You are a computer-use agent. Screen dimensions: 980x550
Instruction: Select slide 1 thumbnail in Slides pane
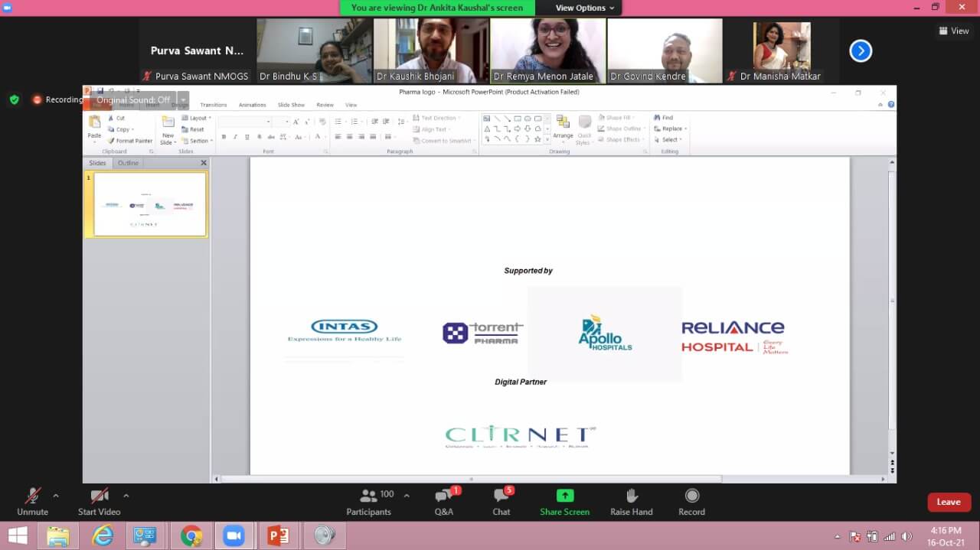click(150, 204)
